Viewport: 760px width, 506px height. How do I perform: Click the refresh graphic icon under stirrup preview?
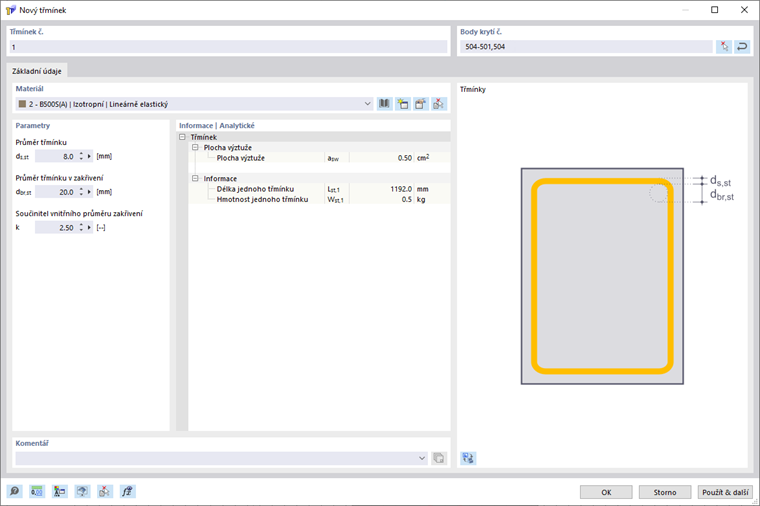468,458
